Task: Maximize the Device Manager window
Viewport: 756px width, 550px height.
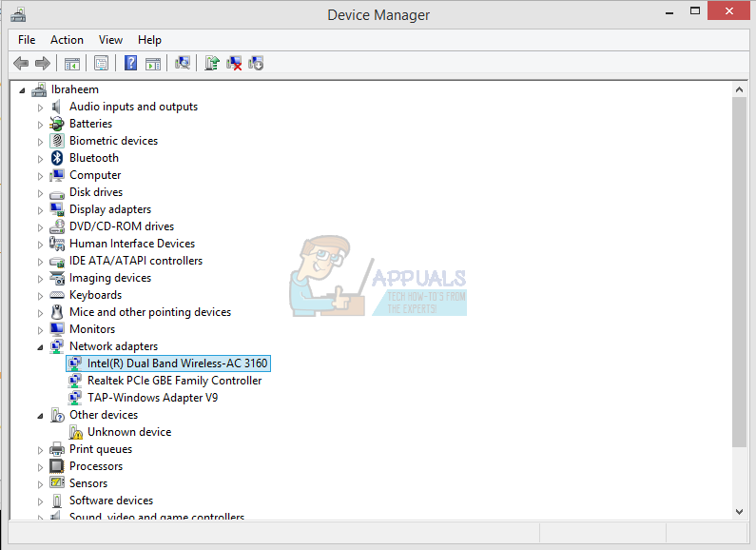Action: (x=695, y=11)
